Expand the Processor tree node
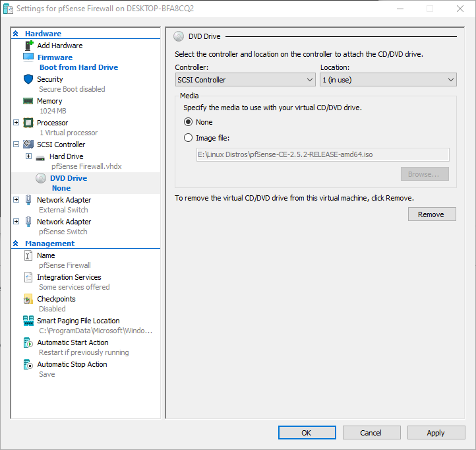Screen dimensions: 476x450 click(x=16, y=123)
